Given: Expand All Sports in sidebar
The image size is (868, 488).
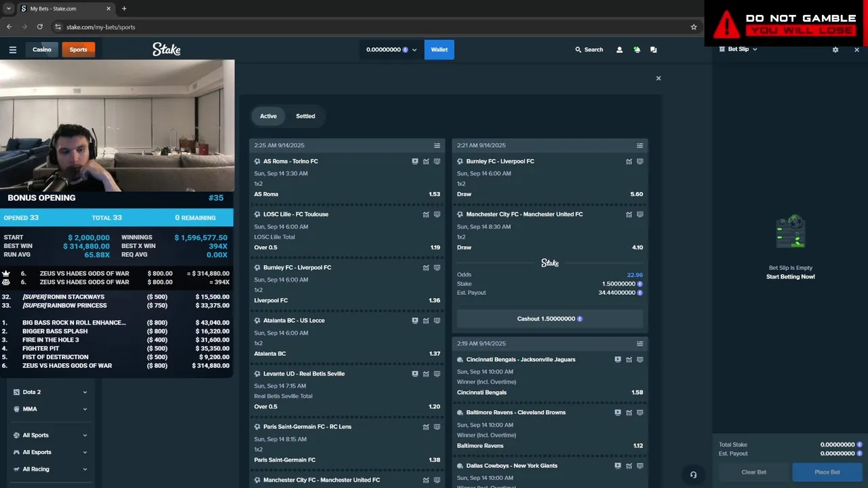Looking at the screenshot, I should pos(51,435).
